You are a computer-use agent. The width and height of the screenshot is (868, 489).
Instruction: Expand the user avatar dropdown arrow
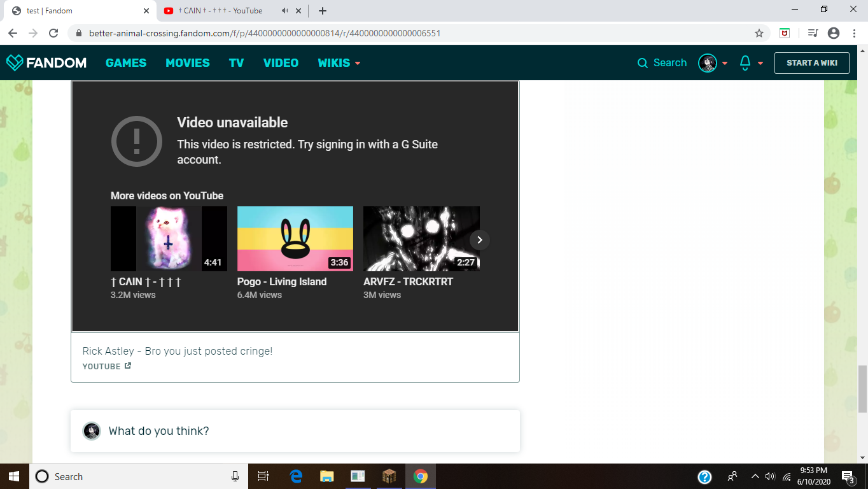click(725, 63)
